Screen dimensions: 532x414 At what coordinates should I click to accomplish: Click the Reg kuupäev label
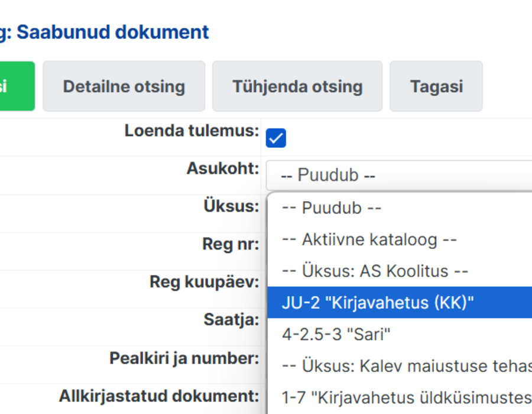205,282
